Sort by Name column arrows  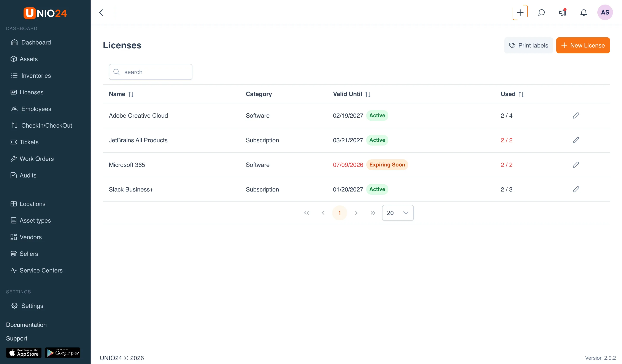tap(131, 94)
